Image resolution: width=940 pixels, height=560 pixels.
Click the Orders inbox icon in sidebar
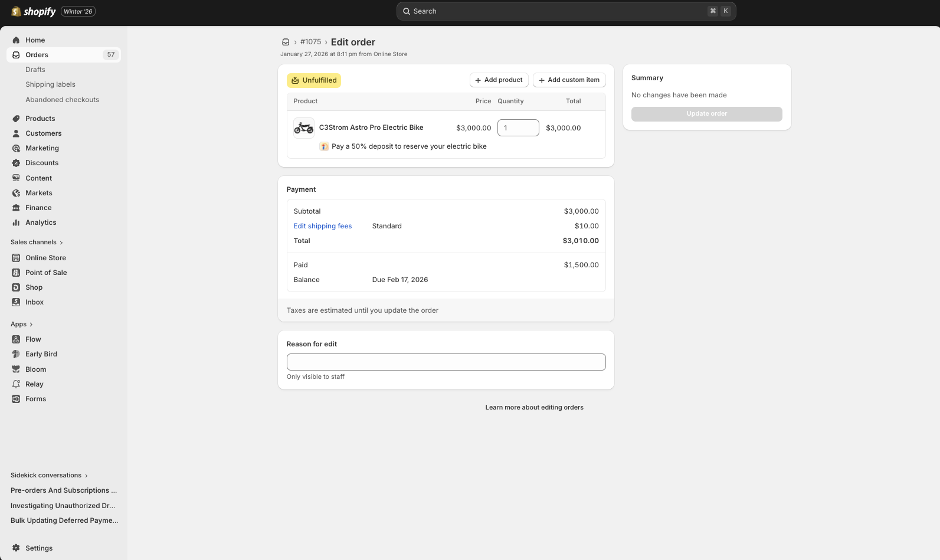(16, 55)
